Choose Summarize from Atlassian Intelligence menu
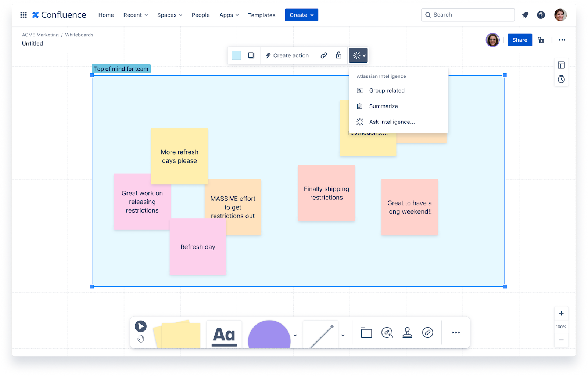This screenshot has width=588, height=376. click(x=383, y=106)
